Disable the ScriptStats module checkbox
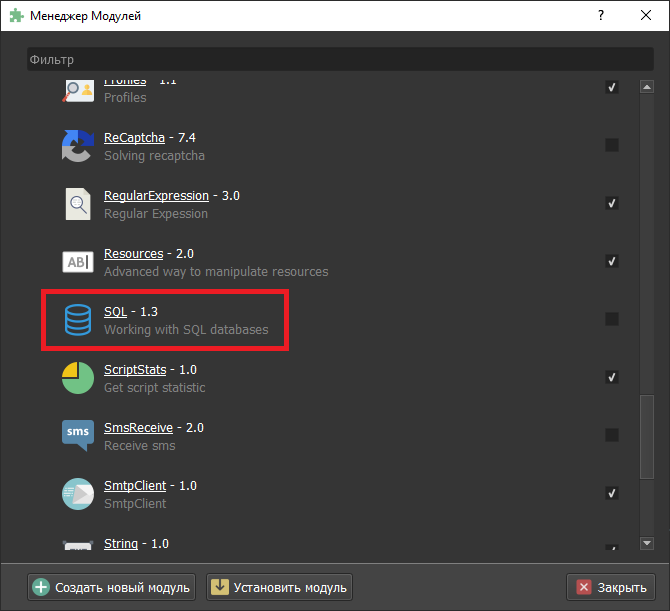This screenshot has width=670, height=611. tap(612, 377)
